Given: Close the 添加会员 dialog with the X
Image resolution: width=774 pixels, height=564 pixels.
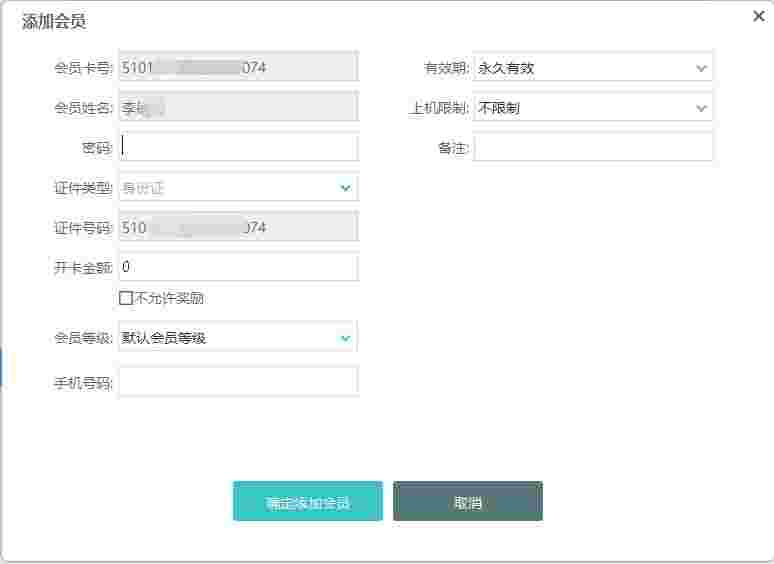Looking at the screenshot, I should pos(759,17).
